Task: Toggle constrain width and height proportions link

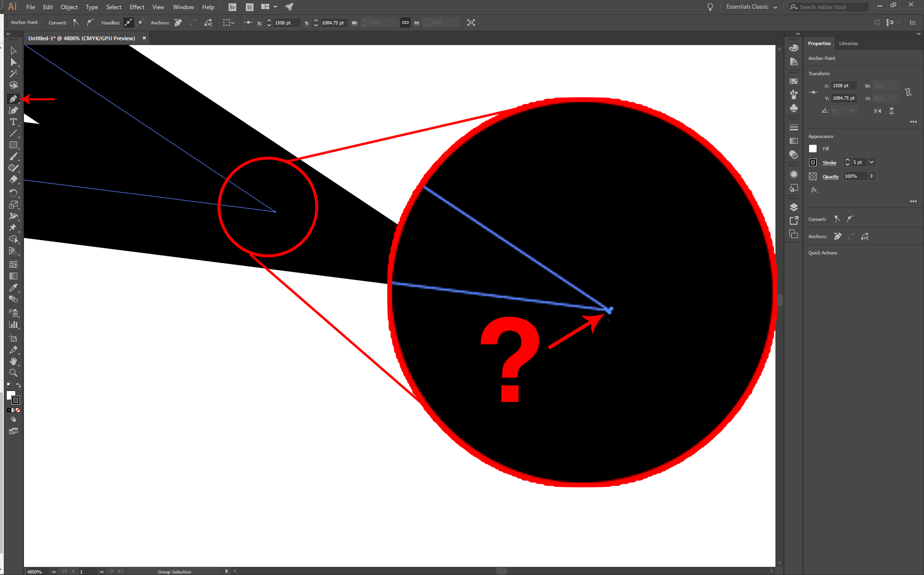Action: click(x=405, y=23)
